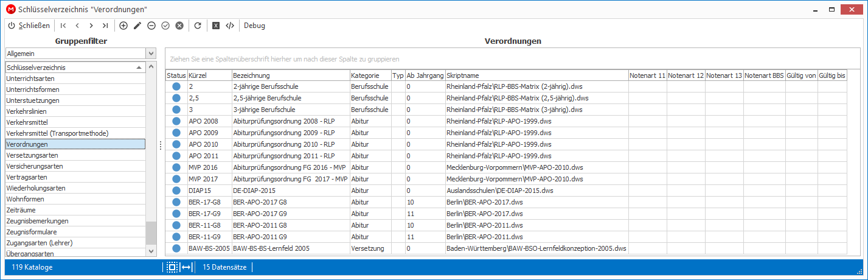The width and height of the screenshot is (868, 280).
Task: Select the Kürzel cell BER-17-G8
Action: (209, 202)
